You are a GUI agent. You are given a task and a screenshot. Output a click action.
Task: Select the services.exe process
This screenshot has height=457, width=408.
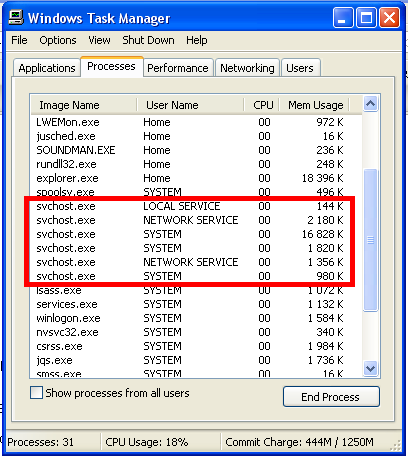tap(196, 304)
